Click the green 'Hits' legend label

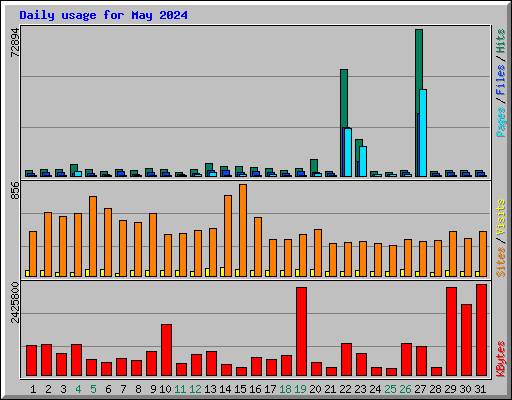[501, 41]
